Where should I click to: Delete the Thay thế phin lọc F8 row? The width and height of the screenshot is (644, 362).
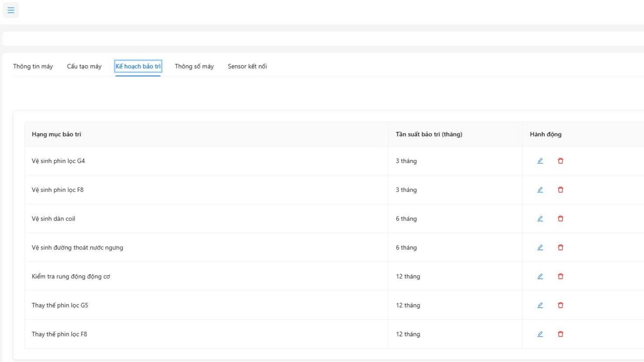pos(560,334)
